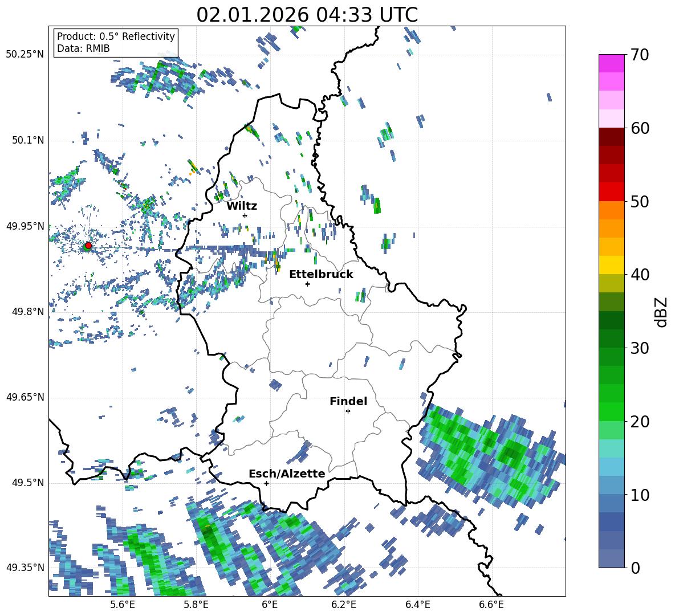Viewport: 675px width, 616px height.
Task: Select the Wiltz city label
Action: point(242,206)
